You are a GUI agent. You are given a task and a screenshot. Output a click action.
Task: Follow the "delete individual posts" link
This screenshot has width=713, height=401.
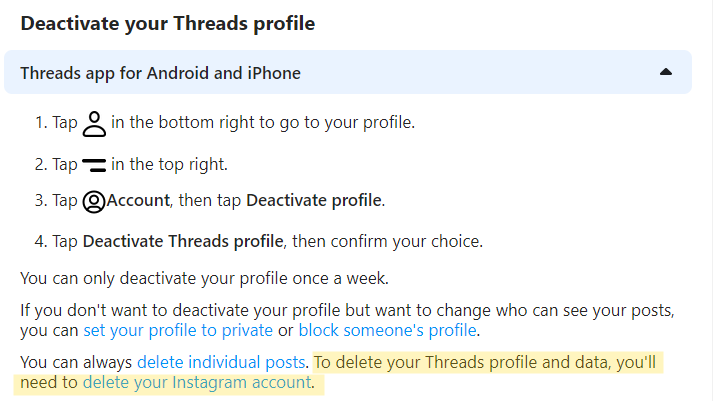(220, 361)
